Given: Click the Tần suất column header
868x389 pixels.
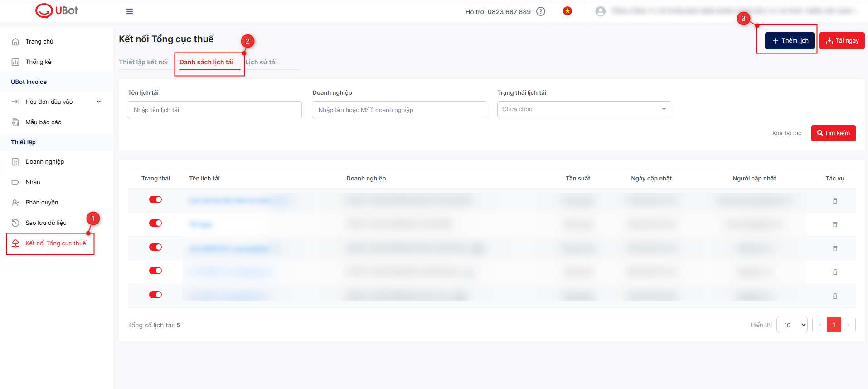Looking at the screenshot, I should click(578, 178).
